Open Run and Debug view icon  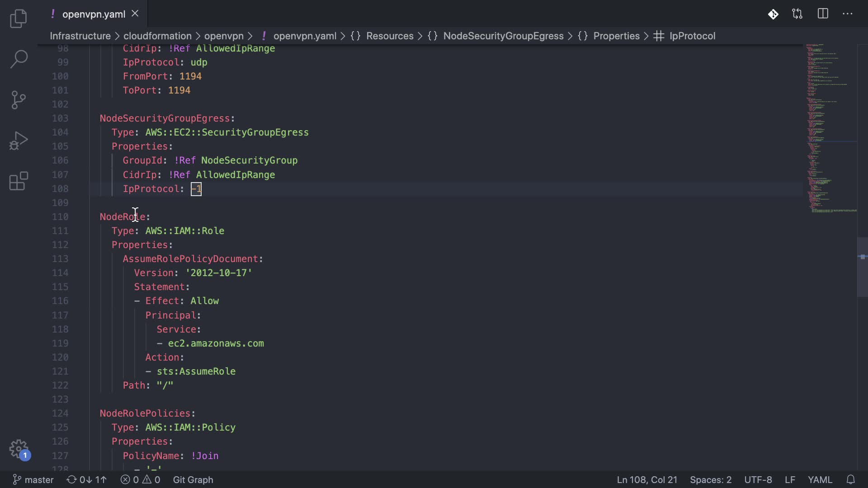click(x=19, y=141)
